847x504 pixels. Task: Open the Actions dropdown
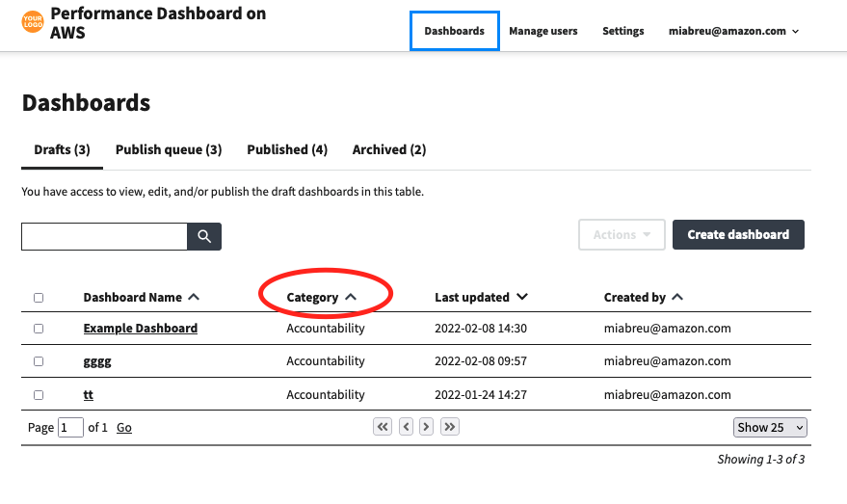coord(622,234)
